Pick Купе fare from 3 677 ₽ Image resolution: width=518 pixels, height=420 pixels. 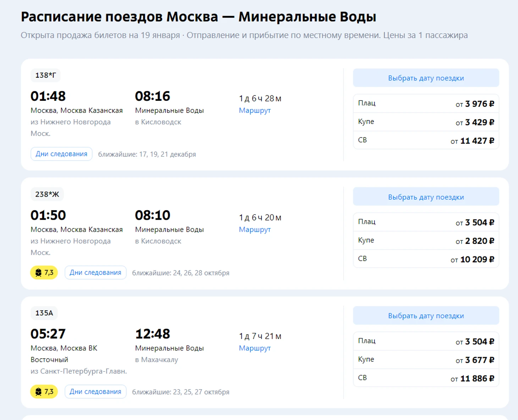tap(425, 360)
